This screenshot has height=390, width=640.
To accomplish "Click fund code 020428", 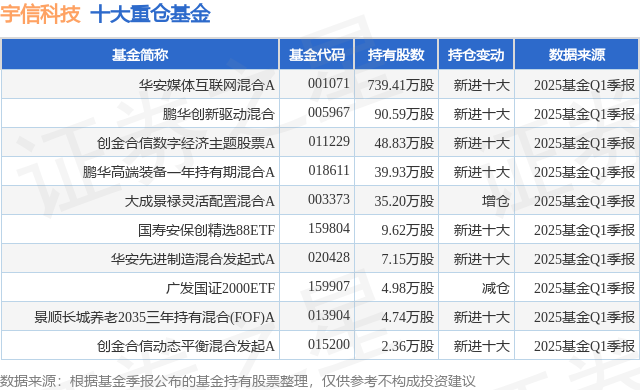I will [x=329, y=257].
